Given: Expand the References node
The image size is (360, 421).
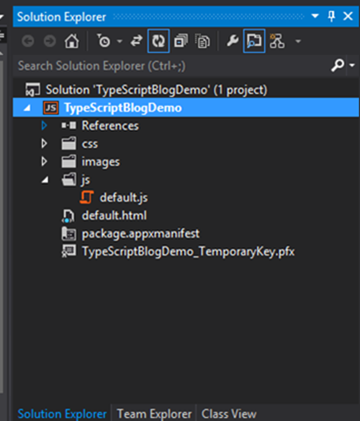Looking at the screenshot, I should click(44, 126).
